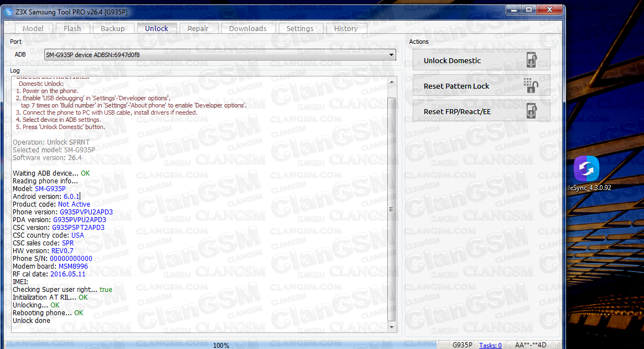Click Operation: Unlock SPRNT log line
Viewport: 644px width, 349px height.
(x=51, y=142)
